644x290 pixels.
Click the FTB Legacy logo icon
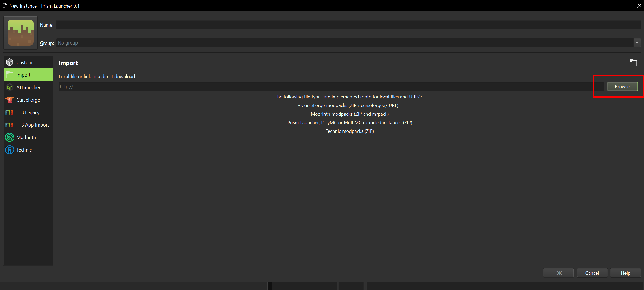tap(9, 112)
